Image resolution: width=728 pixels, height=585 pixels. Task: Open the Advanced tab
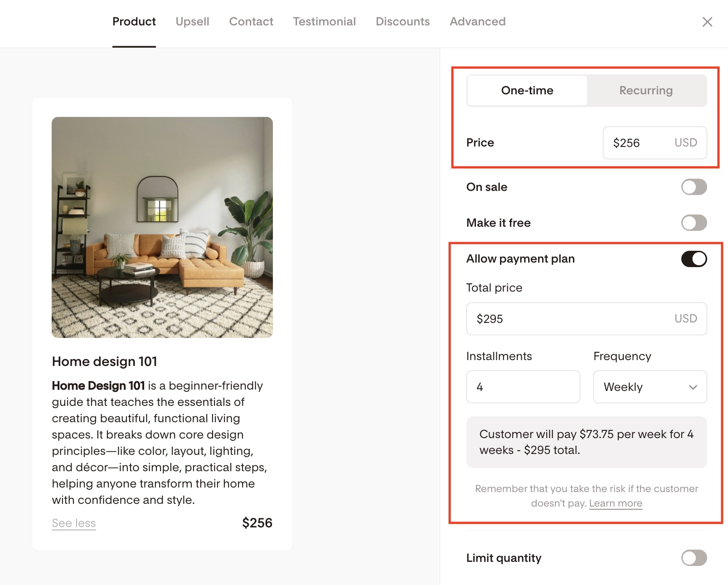477,22
